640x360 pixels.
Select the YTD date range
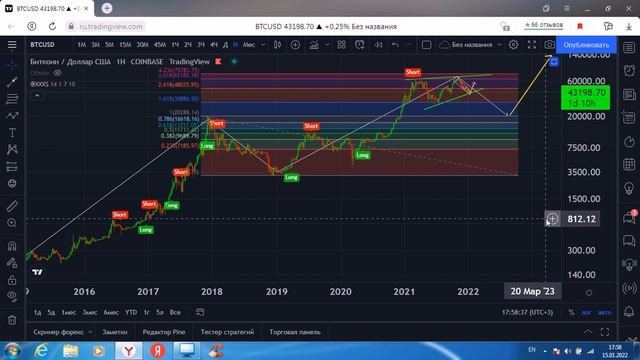click(131, 313)
